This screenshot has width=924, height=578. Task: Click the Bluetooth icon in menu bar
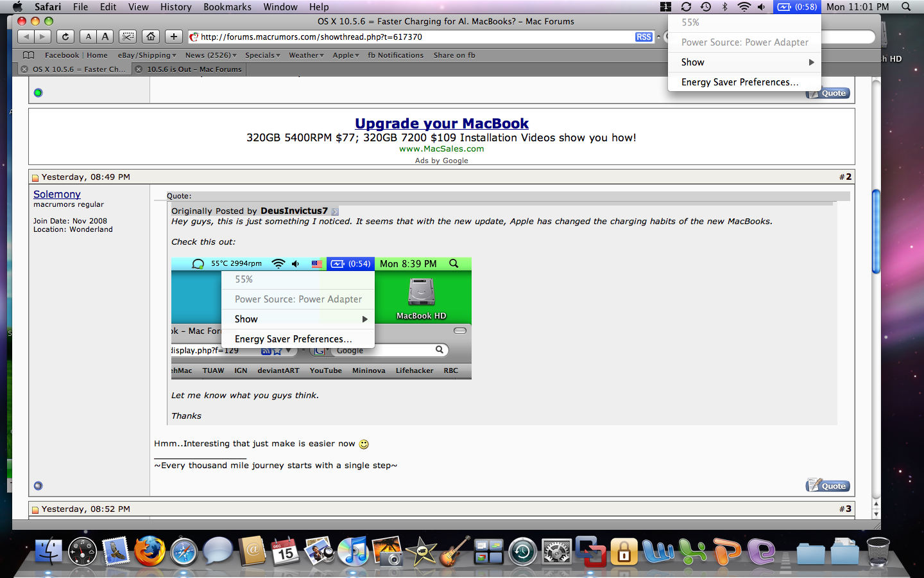tap(725, 7)
